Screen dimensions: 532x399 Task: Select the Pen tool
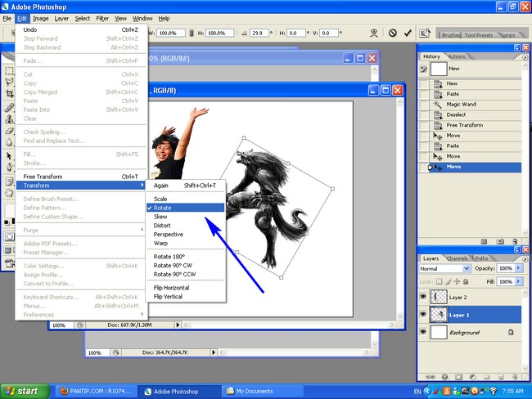point(9,167)
